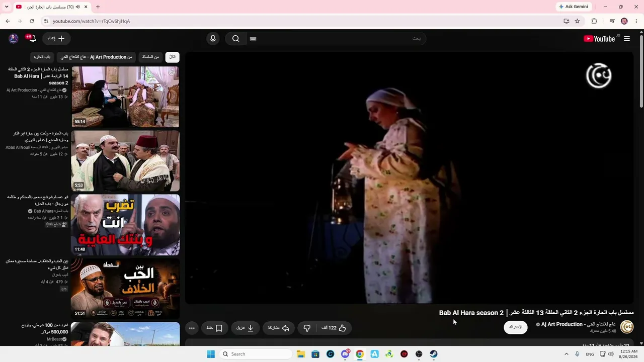Click the Ask Gemini button
The width and height of the screenshot is (644, 362).
coord(573,7)
